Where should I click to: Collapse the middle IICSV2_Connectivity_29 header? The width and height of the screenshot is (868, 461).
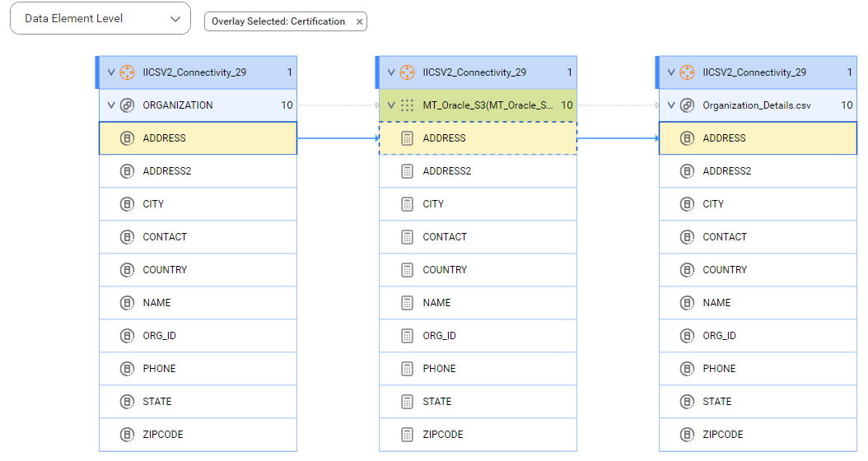(391, 72)
